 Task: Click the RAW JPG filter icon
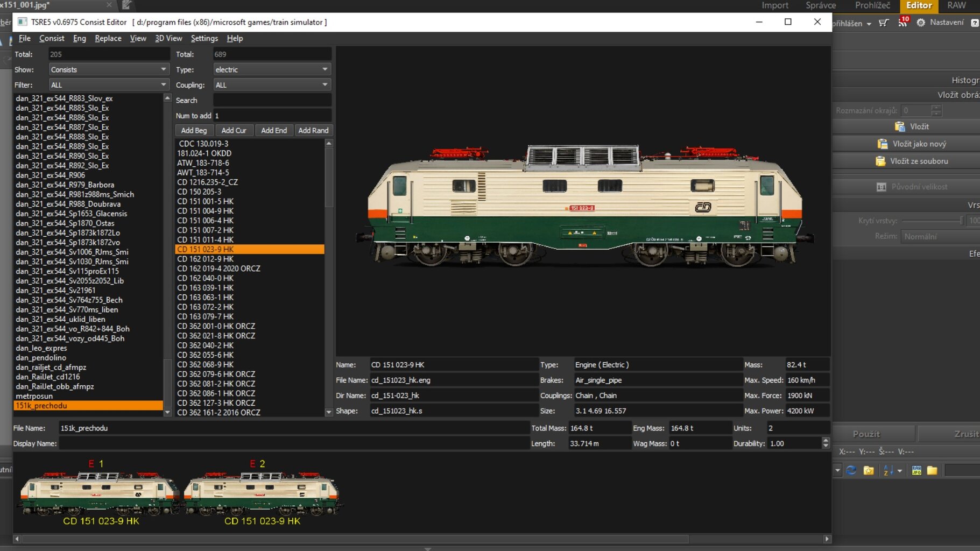tap(916, 470)
